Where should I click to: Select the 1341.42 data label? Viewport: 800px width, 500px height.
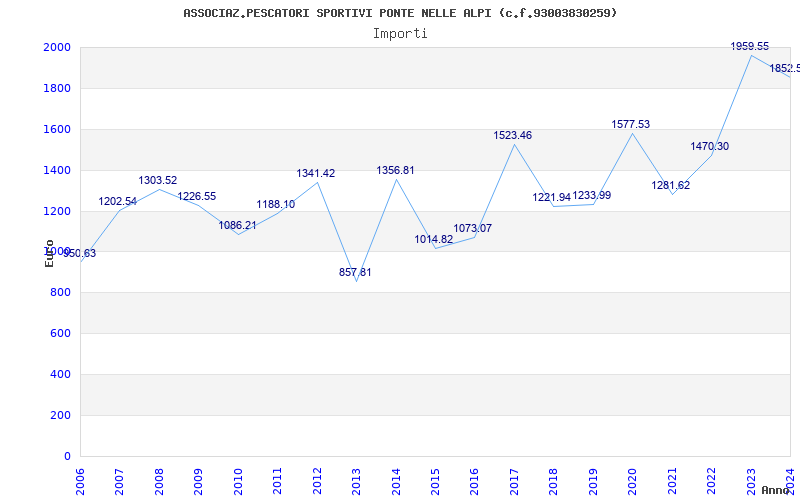(316, 173)
